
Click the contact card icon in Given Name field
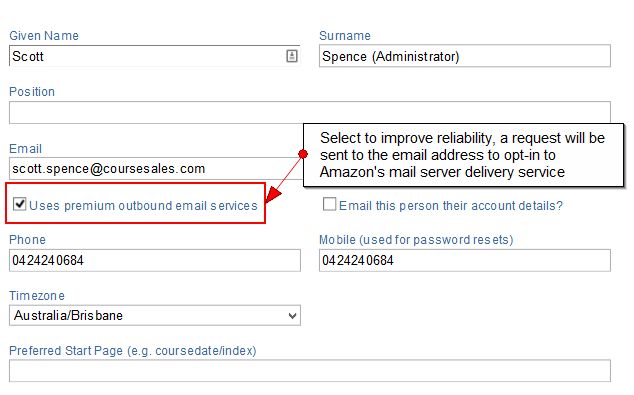point(292,56)
